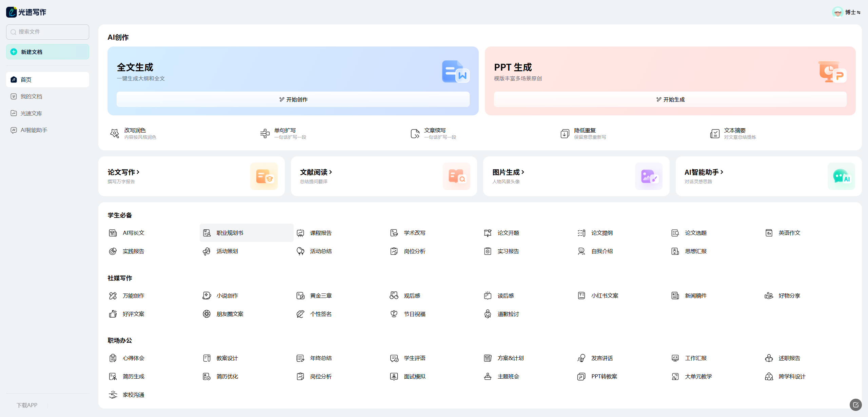
Task: Click the PPT转教案 icon
Action: pyautogui.click(x=581, y=376)
